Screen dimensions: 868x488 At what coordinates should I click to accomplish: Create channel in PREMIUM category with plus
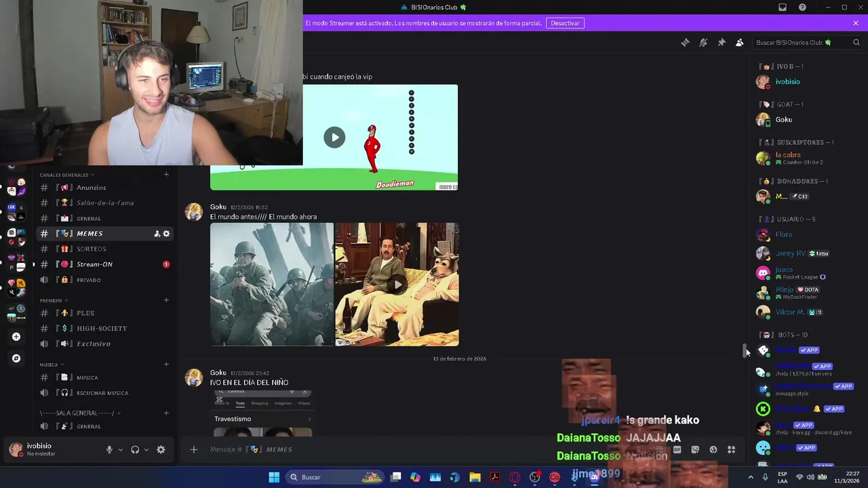pos(166,300)
